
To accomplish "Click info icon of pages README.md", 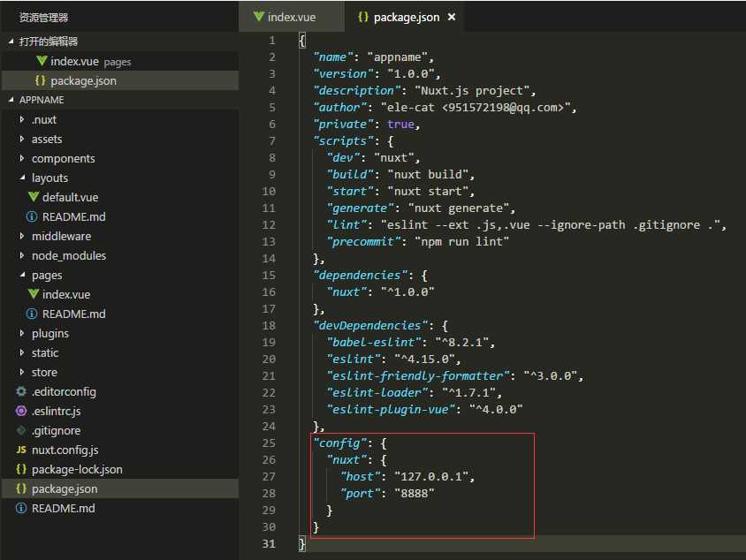I will [32, 314].
